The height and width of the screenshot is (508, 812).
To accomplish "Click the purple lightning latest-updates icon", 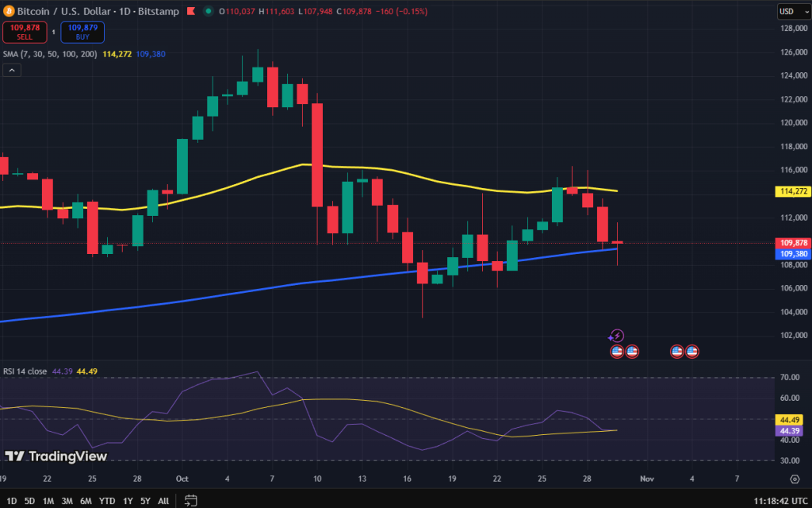I will click(x=617, y=336).
